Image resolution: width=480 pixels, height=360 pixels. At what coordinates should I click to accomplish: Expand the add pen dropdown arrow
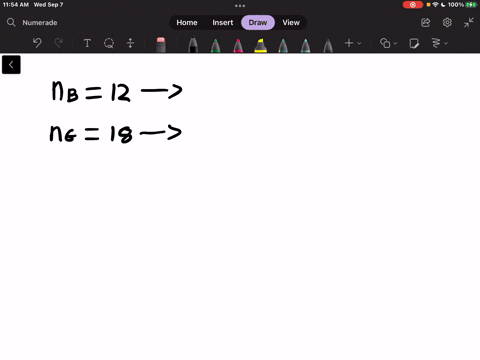[x=359, y=43]
